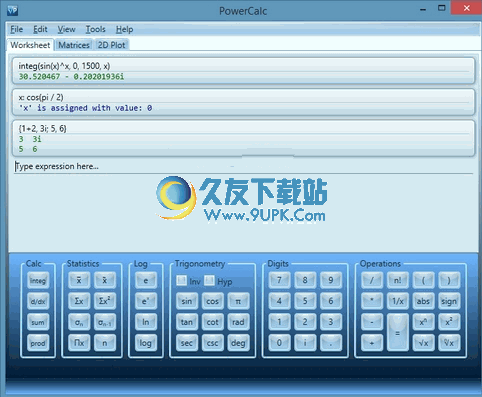
Task: Click the divide (/) operation button
Action: (x=372, y=280)
